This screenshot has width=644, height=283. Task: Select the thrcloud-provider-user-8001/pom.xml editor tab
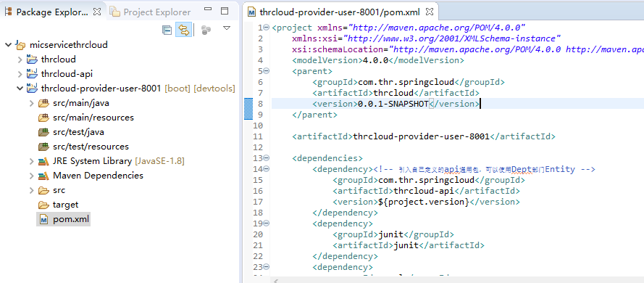pos(340,12)
